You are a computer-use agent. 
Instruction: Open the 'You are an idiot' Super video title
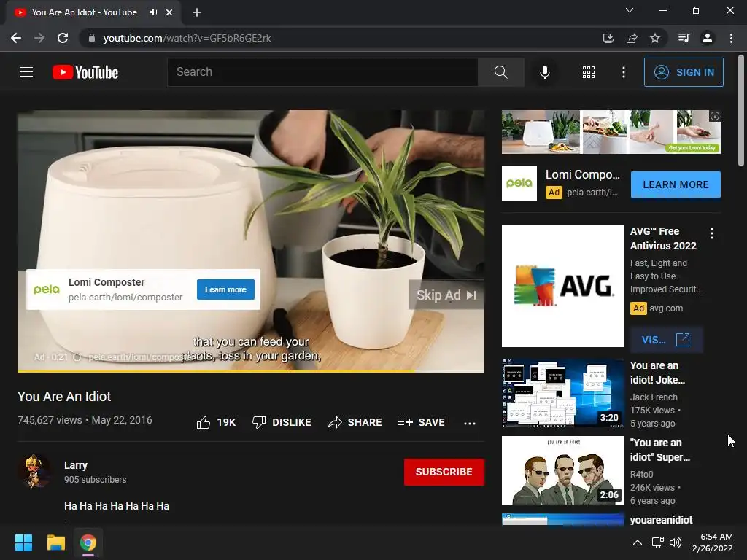[x=659, y=450]
